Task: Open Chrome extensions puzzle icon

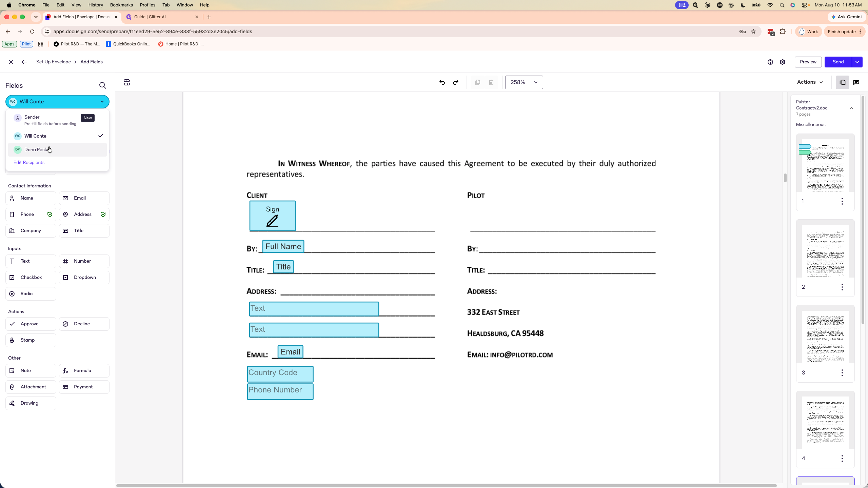Action: pyautogui.click(x=783, y=32)
